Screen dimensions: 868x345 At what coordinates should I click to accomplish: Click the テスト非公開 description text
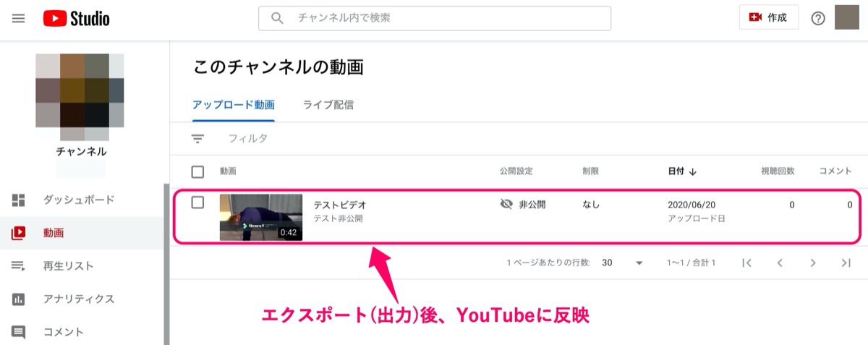(x=338, y=218)
